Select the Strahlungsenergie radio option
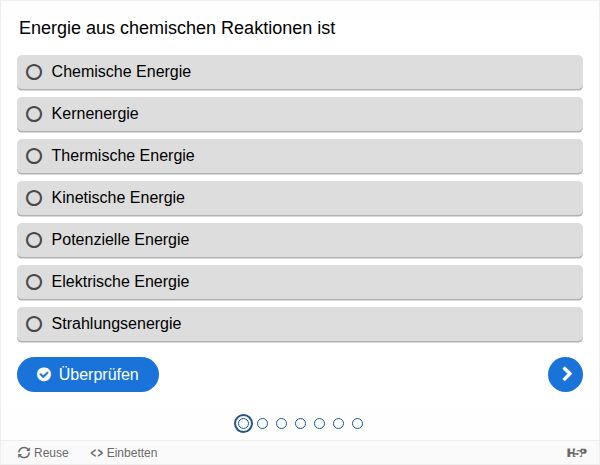Viewport: 600px width, 465px height. 34,324
